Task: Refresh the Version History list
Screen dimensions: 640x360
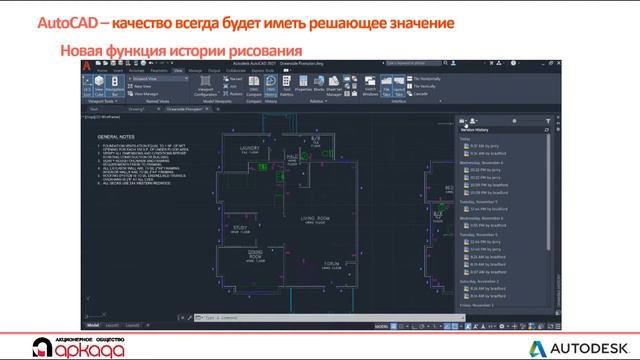Action: (547, 130)
